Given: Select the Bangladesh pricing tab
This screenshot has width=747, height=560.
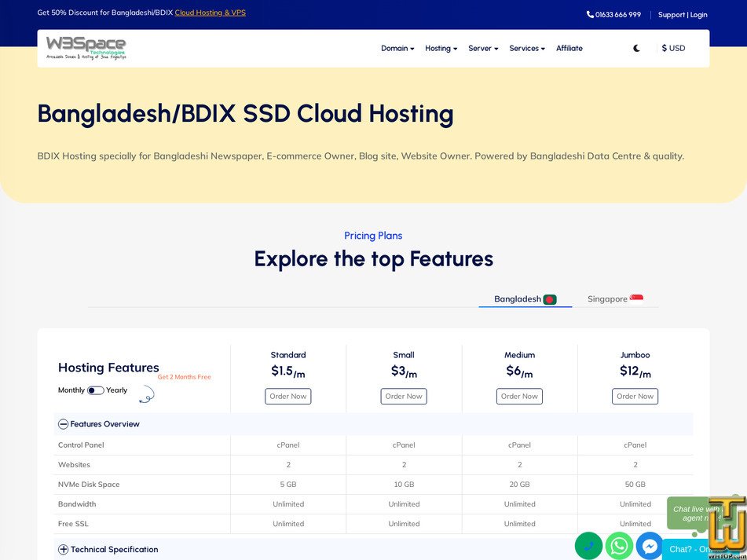Looking at the screenshot, I should [525, 299].
